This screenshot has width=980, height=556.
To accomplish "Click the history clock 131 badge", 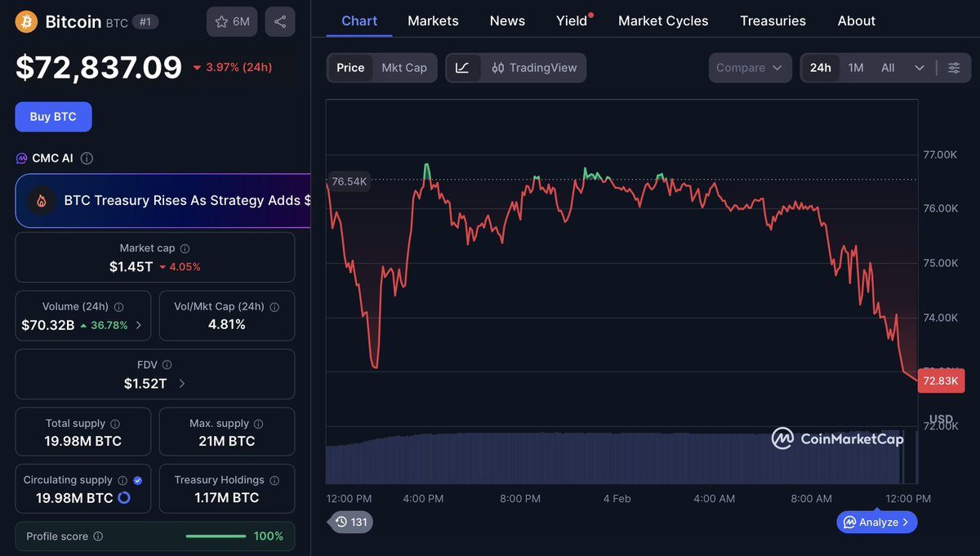I will coord(351,522).
